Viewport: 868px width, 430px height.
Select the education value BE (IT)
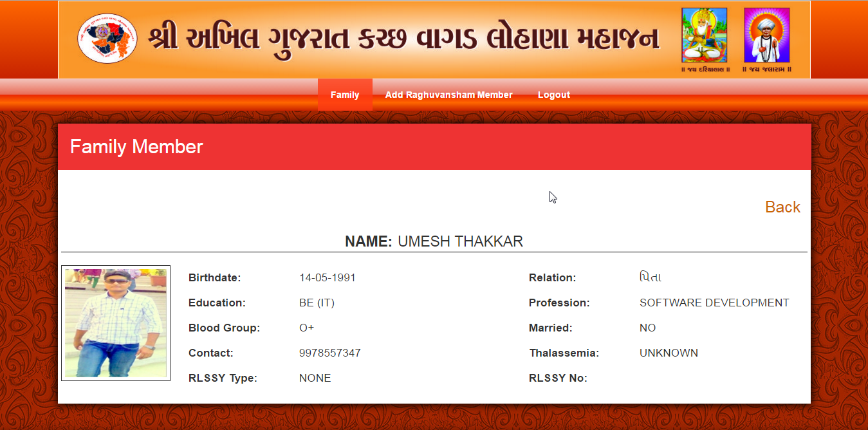click(x=317, y=303)
